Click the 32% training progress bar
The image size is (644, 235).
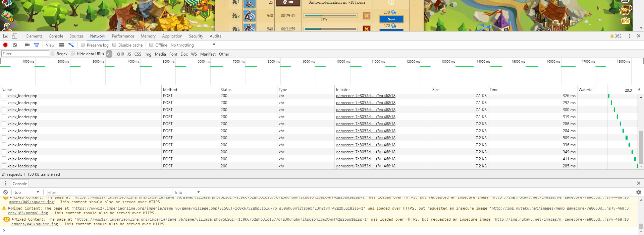(x=330, y=15)
